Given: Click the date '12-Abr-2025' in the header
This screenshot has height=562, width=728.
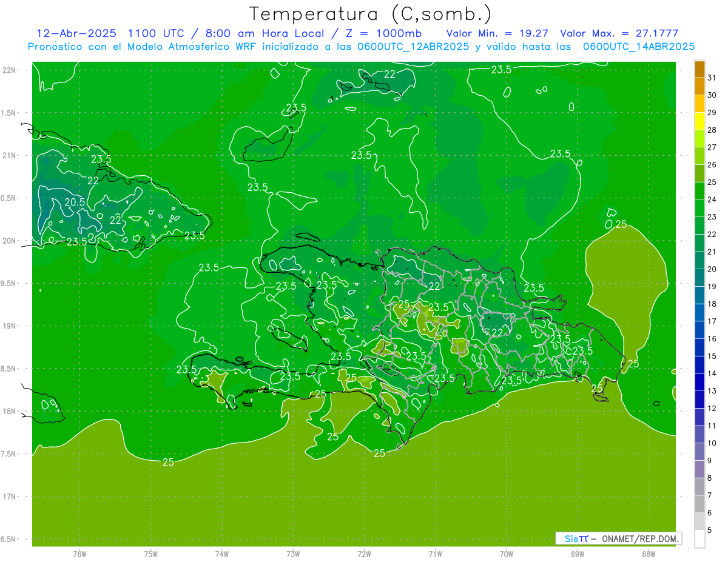Looking at the screenshot, I should (77, 33).
